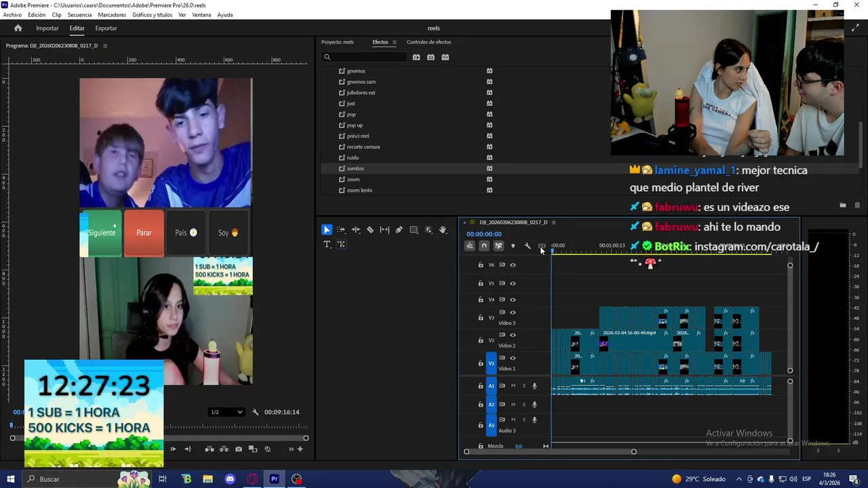This screenshot has height=488, width=868.
Task: Hide the V1 track eye
Action: (513, 358)
